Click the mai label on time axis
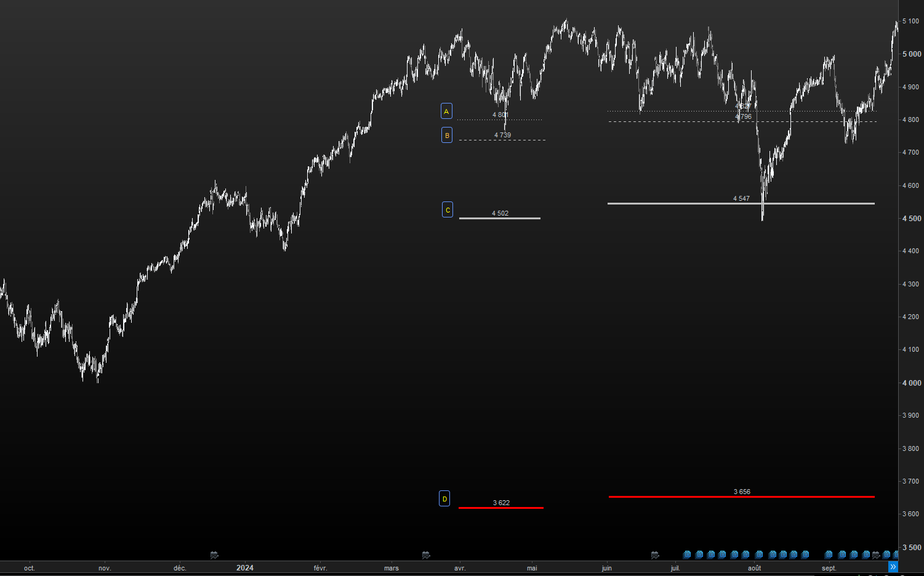This screenshot has width=924, height=576. pos(532,568)
